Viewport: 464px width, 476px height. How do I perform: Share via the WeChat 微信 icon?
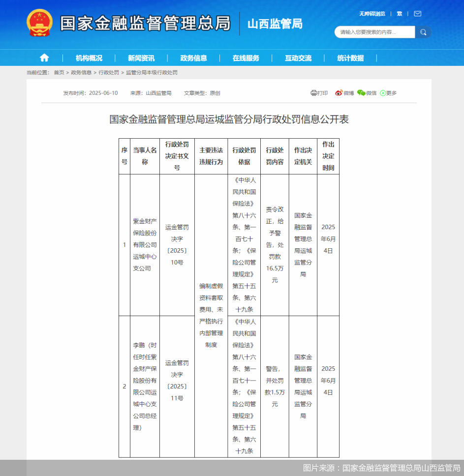click(367, 93)
